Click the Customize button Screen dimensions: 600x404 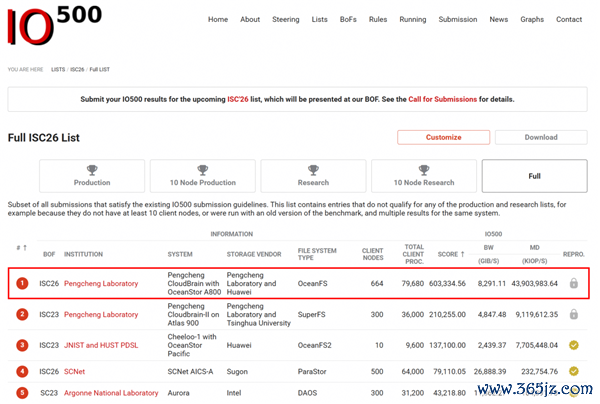443,137
